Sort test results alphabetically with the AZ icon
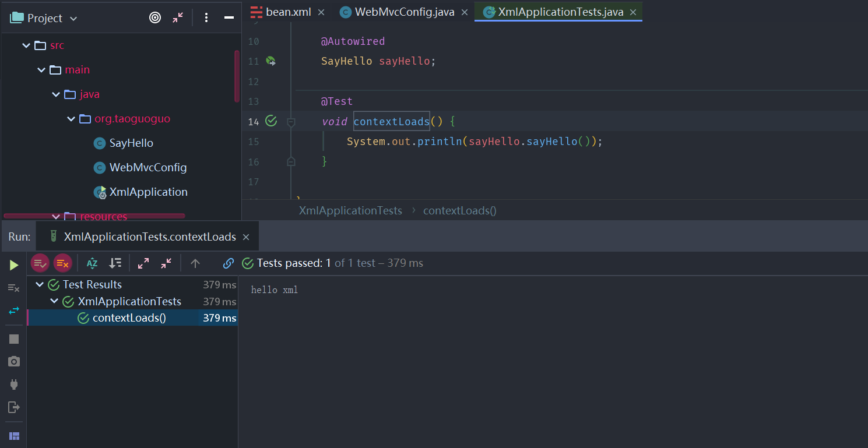The width and height of the screenshot is (868, 448). (92, 263)
